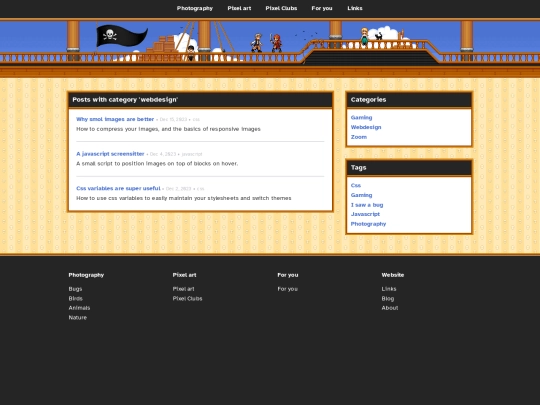
Task: Open For you in top navigation
Action: (x=322, y=8)
